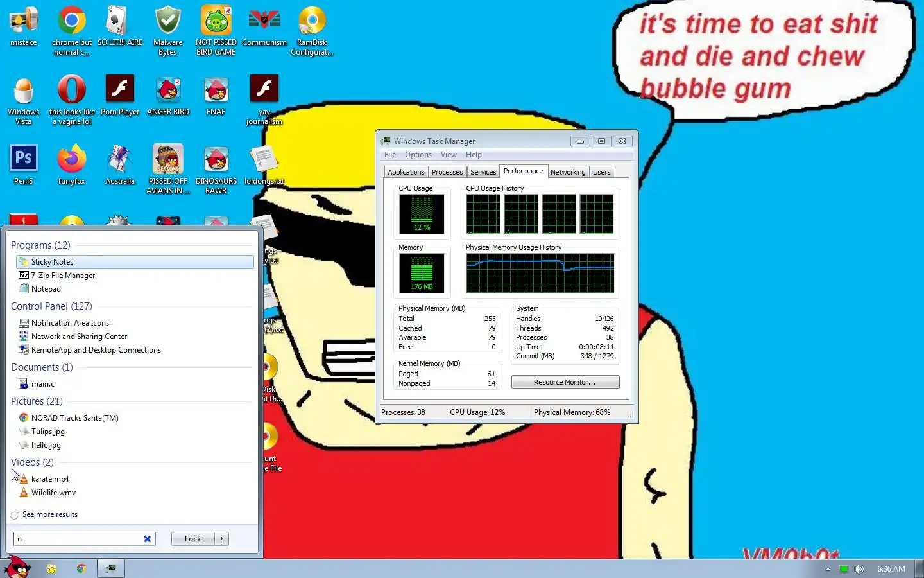The image size is (924, 578).
Task: Open RemoteApp and Desktop Connections result
Action: (x=135, y=350)
